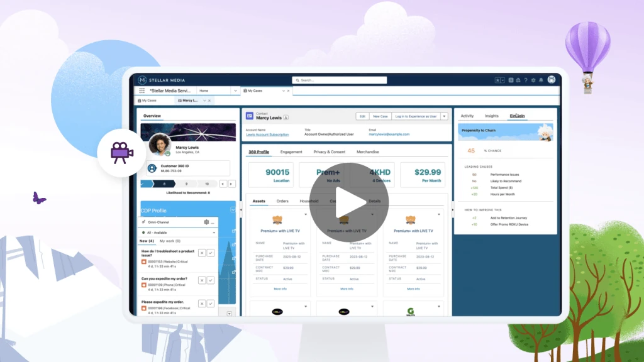Open the My Cases tab chevron menu
The width and height of the screenshot is (644, 362).
[284, 90]
